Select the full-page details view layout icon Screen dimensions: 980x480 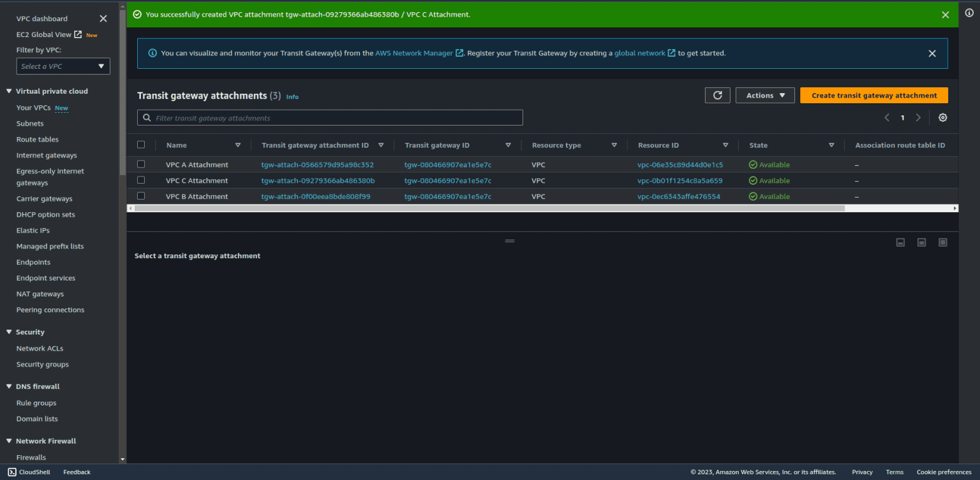point(943,242)
